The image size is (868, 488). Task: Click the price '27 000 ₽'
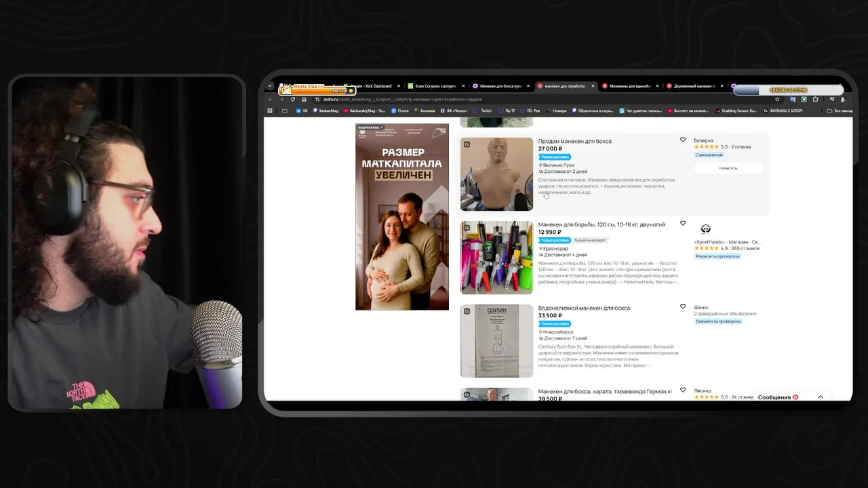pyautogui.click(x=550, y=148)
